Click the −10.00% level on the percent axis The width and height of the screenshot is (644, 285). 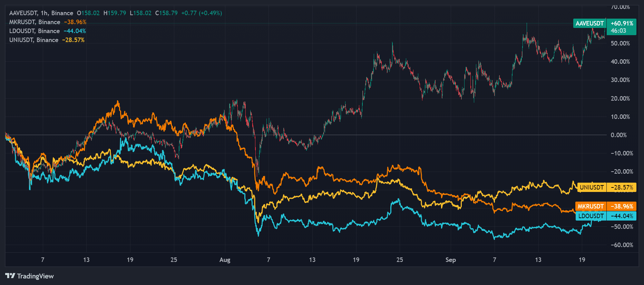(x=622, y=153)
